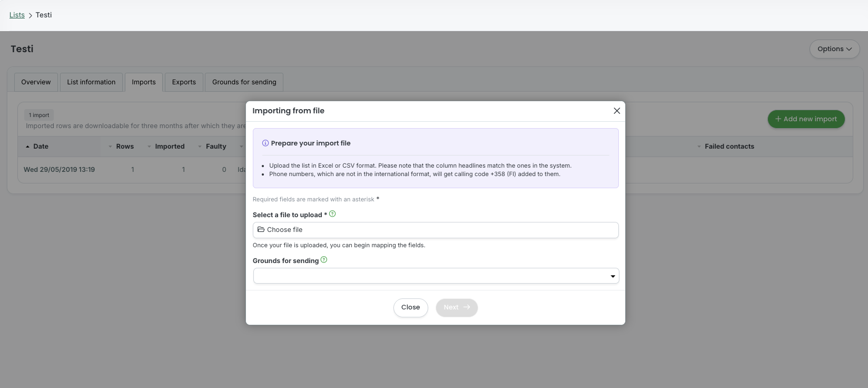Close the Importing from file dialog with X
Image resolution: width=868 pixels, height=388 pixels.
pyautogui.click(x=617, y=111)
